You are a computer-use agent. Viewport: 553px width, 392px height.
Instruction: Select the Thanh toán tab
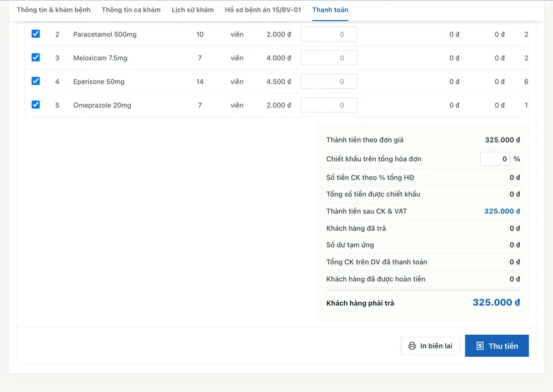click(330, 10)
